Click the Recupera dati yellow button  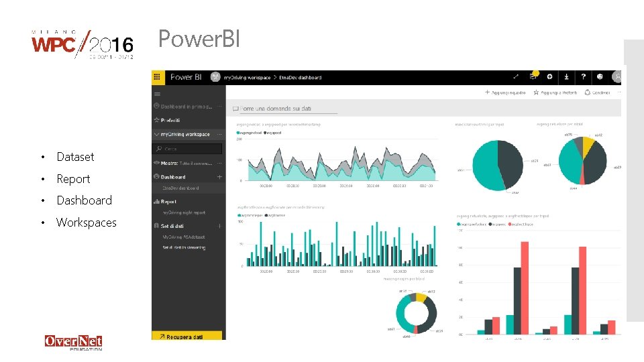[x=187, y=336]
